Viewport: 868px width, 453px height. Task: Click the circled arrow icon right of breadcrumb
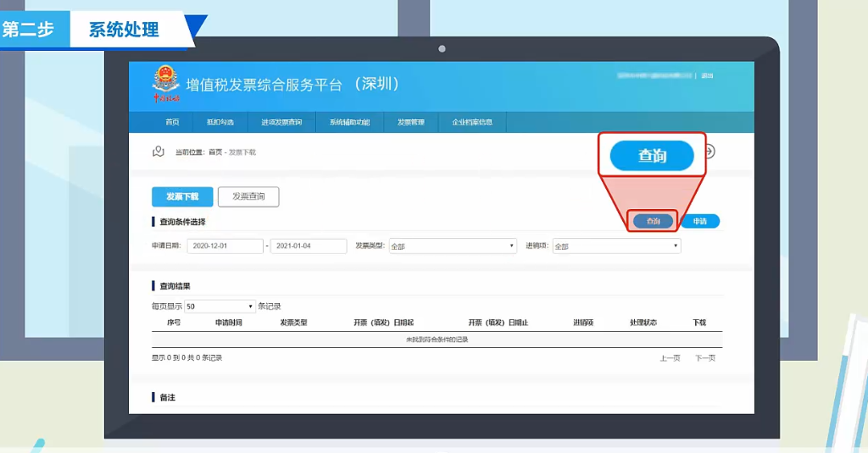(709, 151)
